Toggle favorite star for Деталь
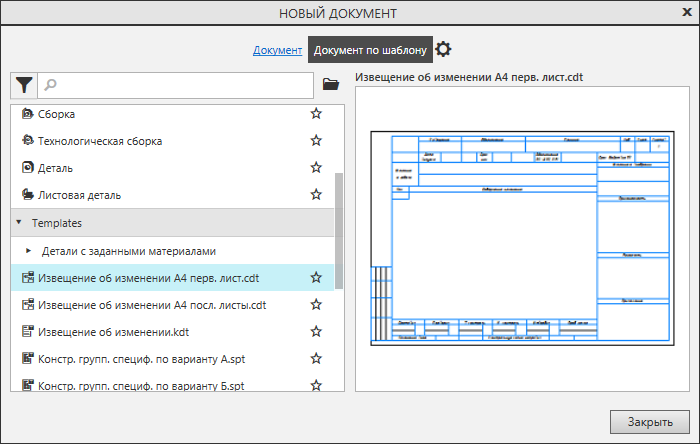700x444 pixels. [x=316, y=168]
